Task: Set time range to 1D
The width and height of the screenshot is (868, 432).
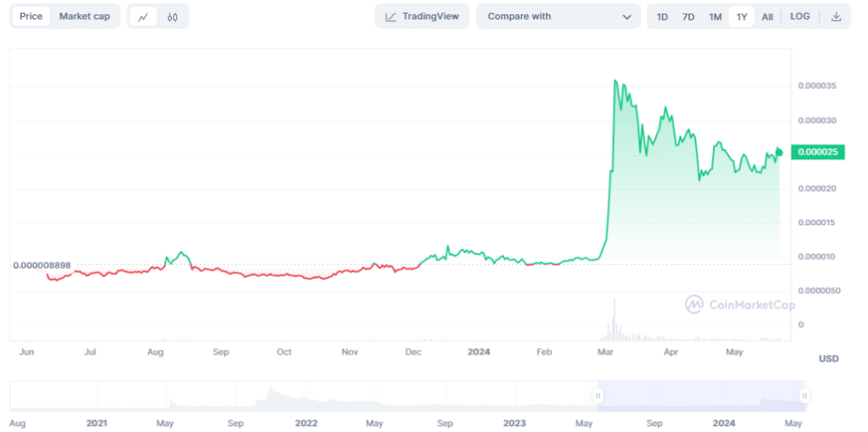Action: coord(662,17)
